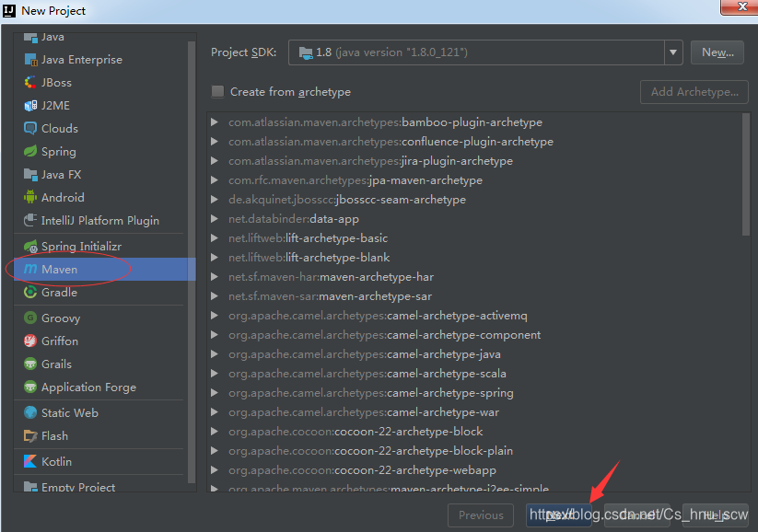758x532 pixels.
Task: Expand the jbosscc-seam-archetype node
Action: pos(215,200)
